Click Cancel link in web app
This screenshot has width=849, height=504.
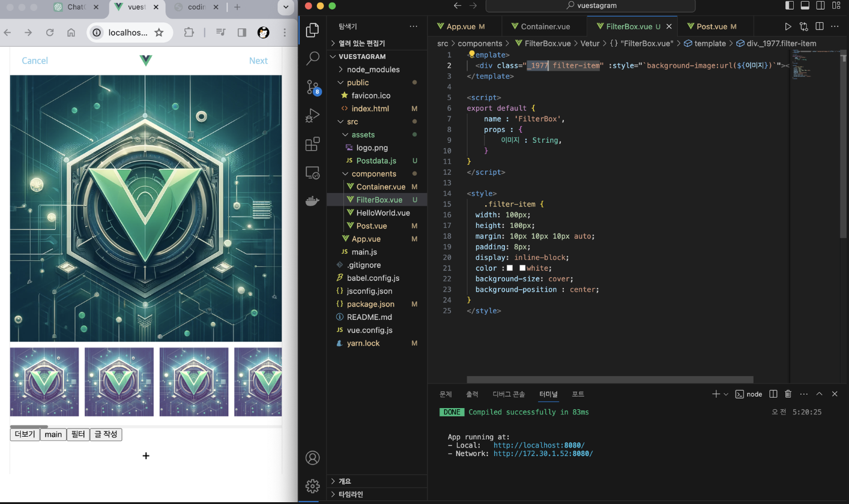pos(35,61)
